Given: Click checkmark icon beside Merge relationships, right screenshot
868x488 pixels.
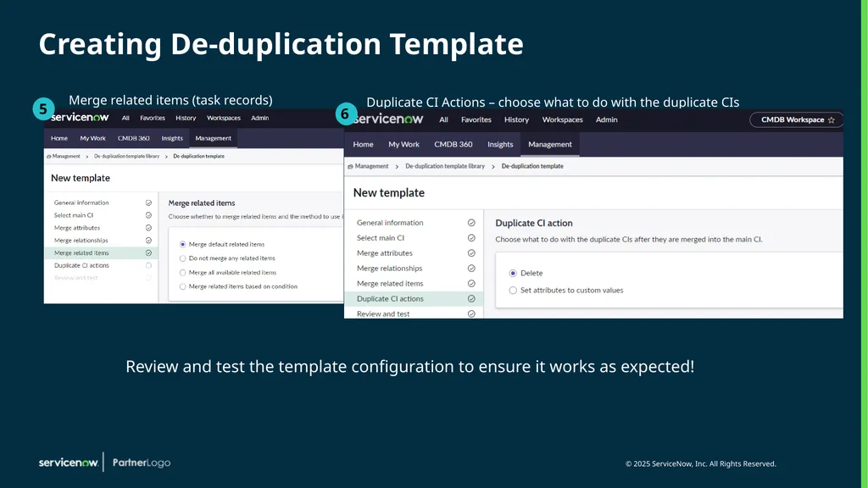Looking at the screenshot, I should [471, 269].
